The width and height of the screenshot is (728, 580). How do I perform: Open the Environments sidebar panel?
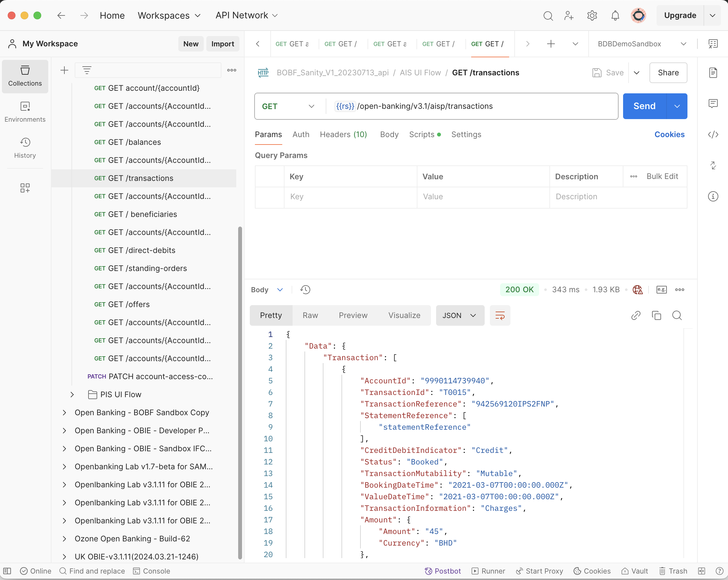pyautogui.click(x=25, y=112)
